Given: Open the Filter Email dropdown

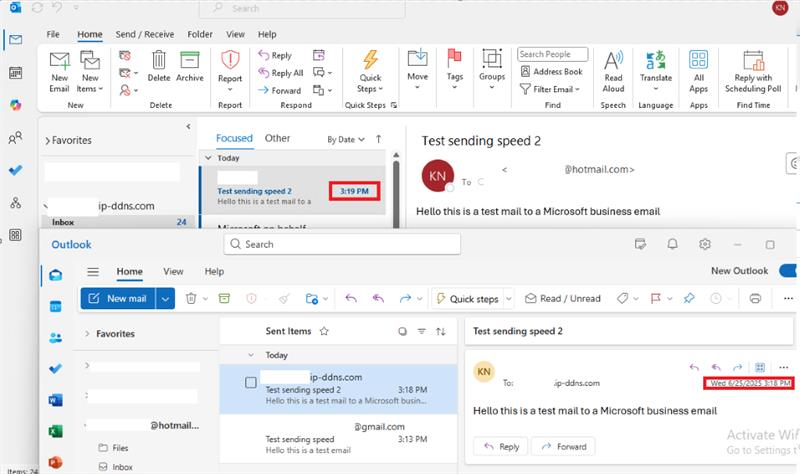Looking at the screenshot, I should [550, 89].
